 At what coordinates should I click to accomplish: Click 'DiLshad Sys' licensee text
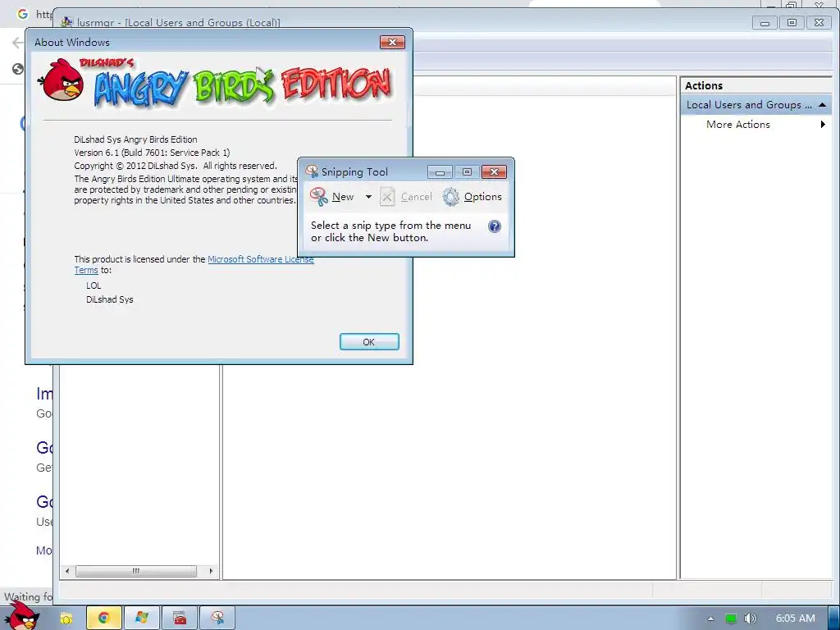(x=110, y=299)
